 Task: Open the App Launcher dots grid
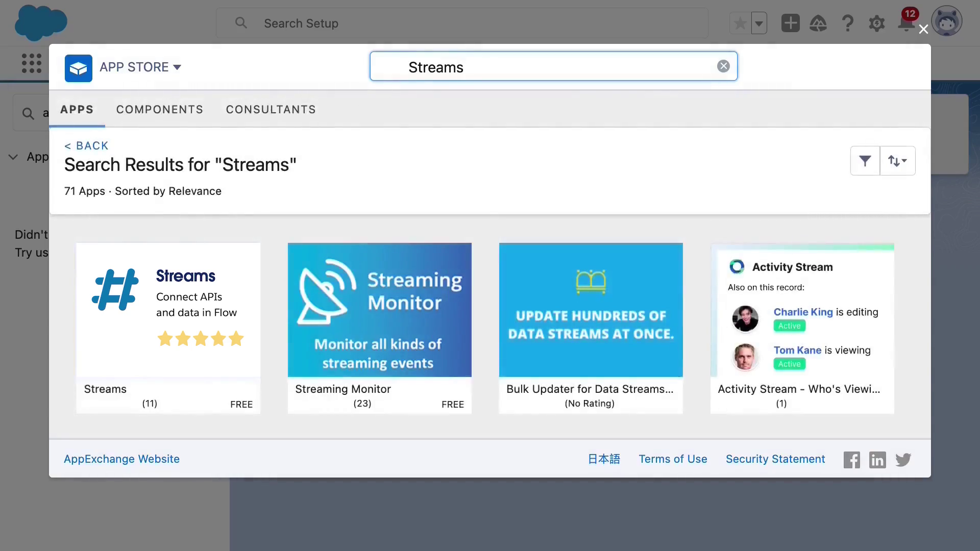coord(32,63)
